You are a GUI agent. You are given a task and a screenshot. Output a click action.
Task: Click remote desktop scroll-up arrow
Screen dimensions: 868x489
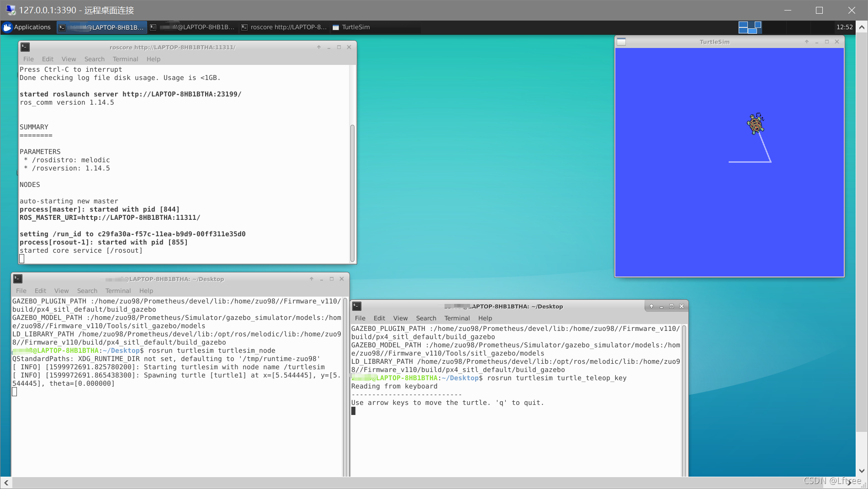tap(862, 27)
